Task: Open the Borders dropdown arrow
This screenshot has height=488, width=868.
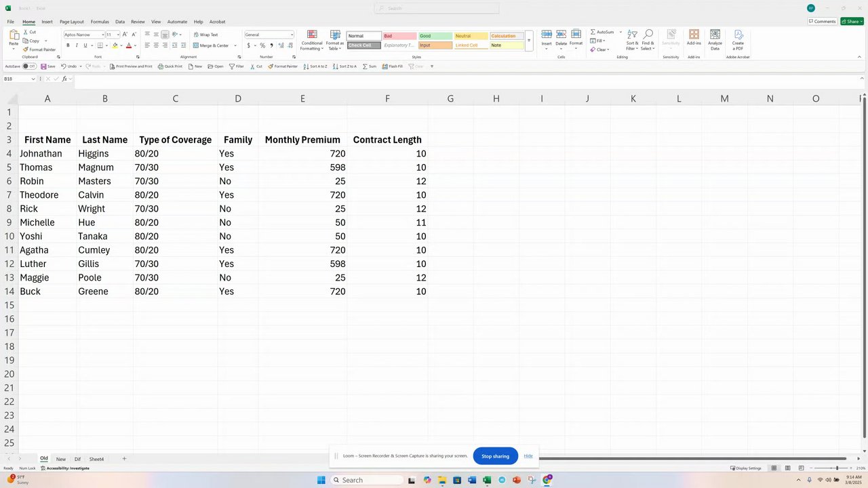Action: click(x=106, y=45)
